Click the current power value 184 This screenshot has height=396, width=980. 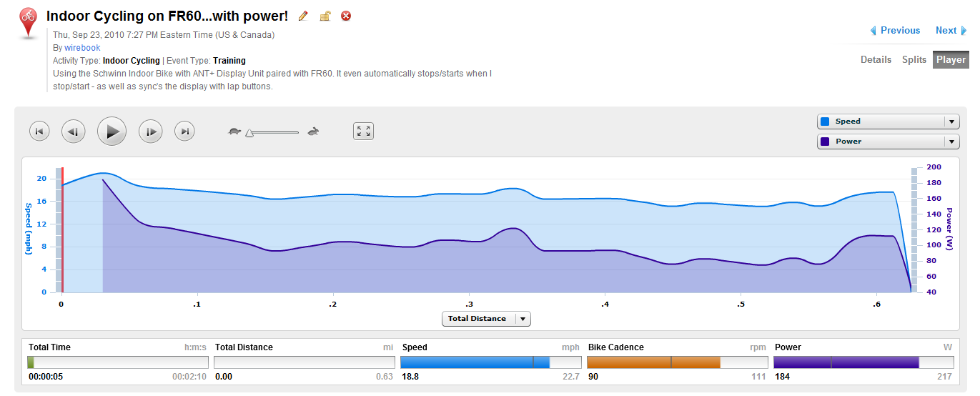[x=781, y=377]
